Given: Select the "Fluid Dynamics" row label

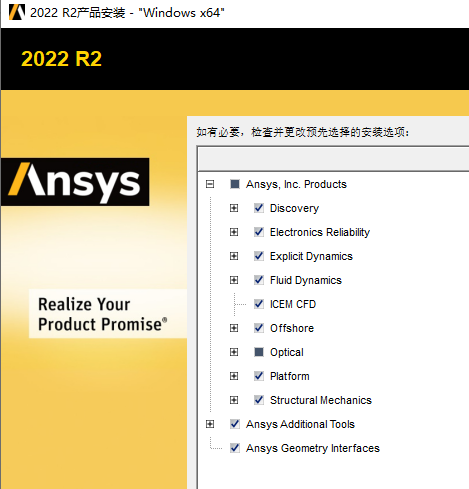Looking at the screenshot, I should 306,280.
